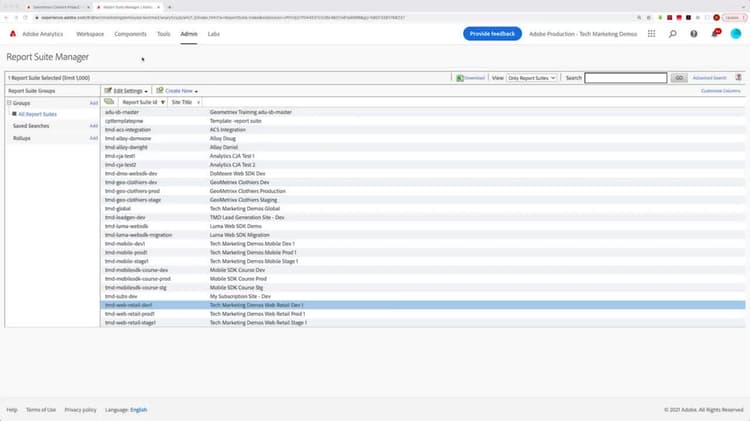750x421 pixels.
Task: Open the Admin menu
Action: (x=189, y=34)
